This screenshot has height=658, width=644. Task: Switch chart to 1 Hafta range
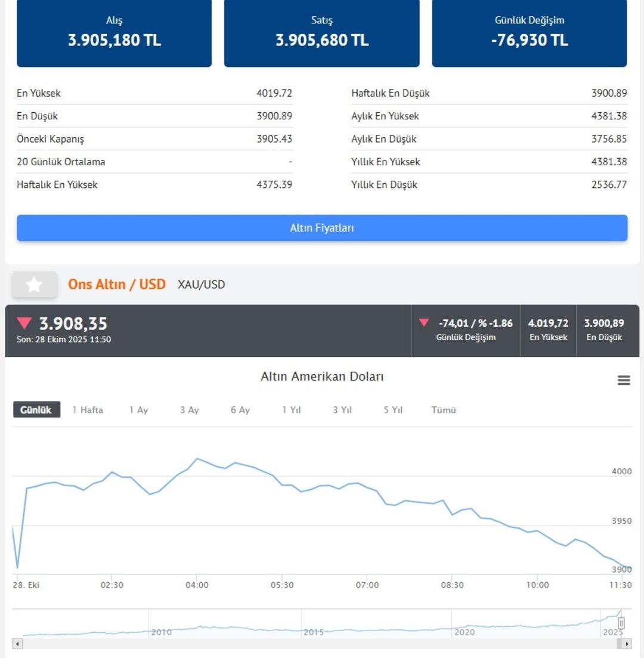(88, 410)
